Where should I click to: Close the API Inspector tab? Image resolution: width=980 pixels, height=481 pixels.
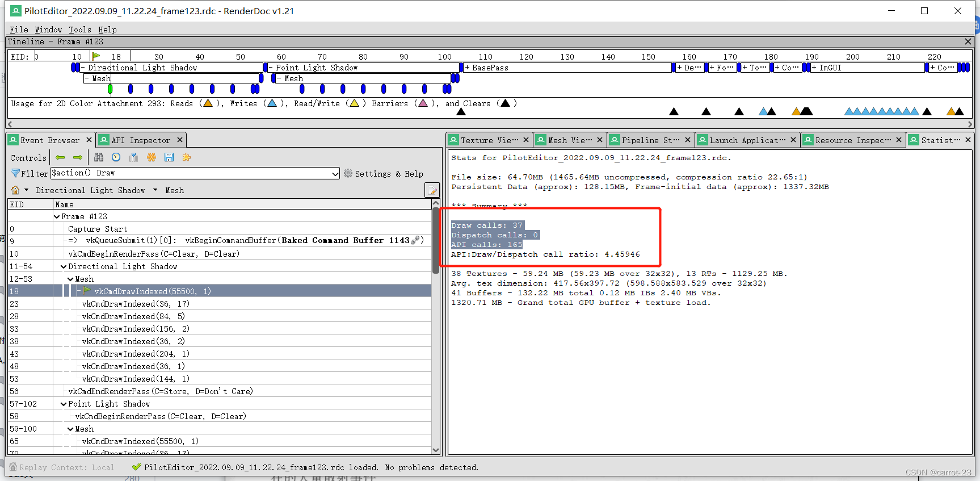pos(180,140)
